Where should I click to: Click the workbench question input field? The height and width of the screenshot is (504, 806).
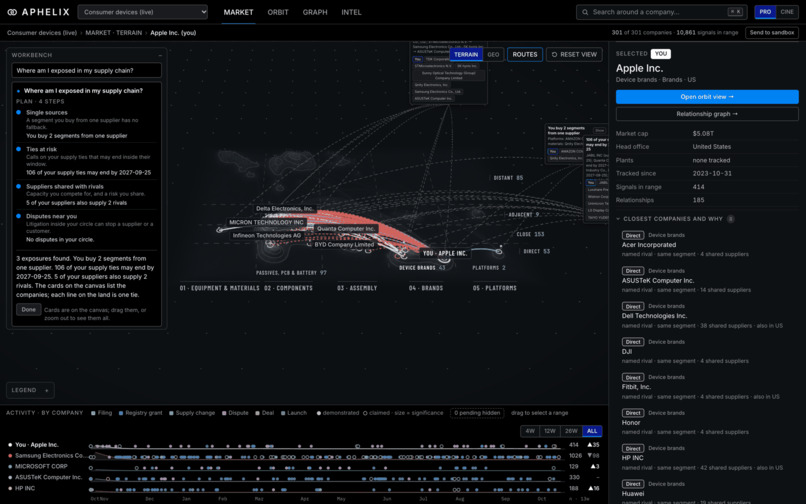(x=86, y=70)
